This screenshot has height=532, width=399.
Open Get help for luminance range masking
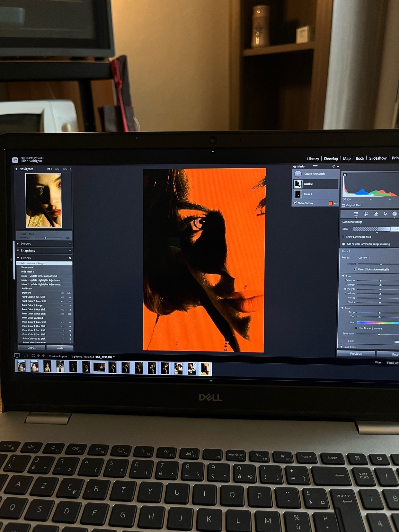[368, 244]
